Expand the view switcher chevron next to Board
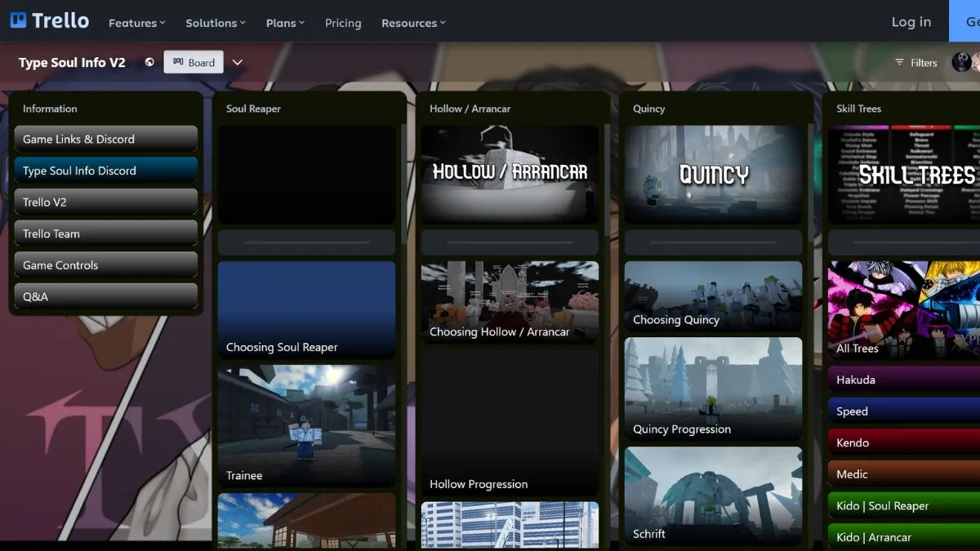 [x=238, y=61]
